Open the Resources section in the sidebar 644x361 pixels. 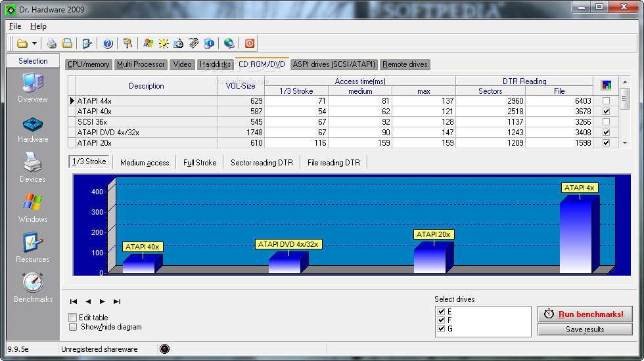click(33, 248)
